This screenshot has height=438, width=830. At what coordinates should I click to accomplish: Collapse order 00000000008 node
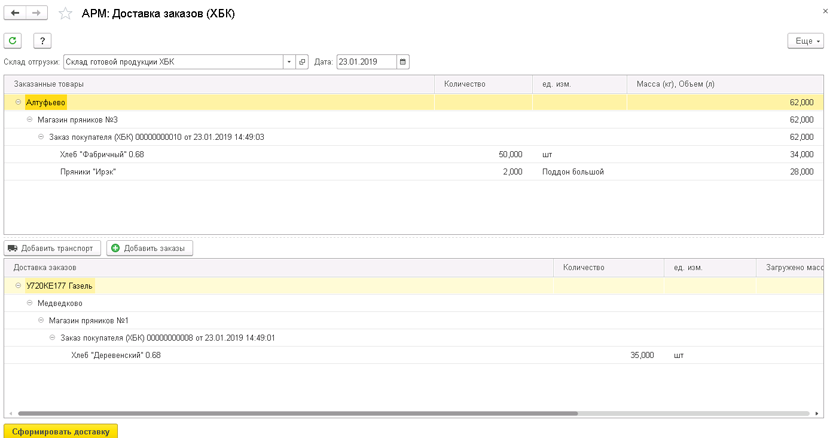[52, 337]
